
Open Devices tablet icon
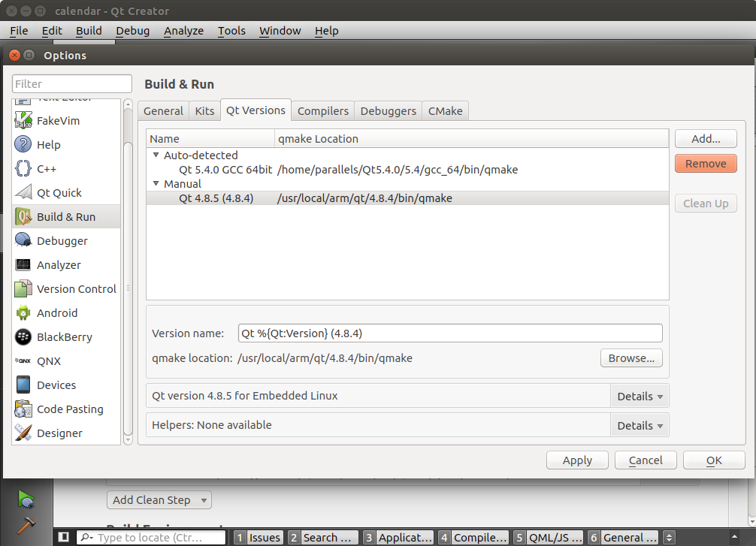[23, 385]
